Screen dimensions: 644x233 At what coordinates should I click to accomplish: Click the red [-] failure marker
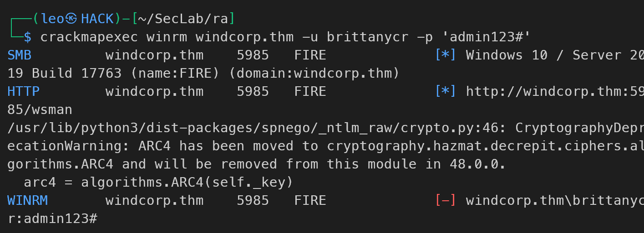pyautogui.click(x=446, y=200)
